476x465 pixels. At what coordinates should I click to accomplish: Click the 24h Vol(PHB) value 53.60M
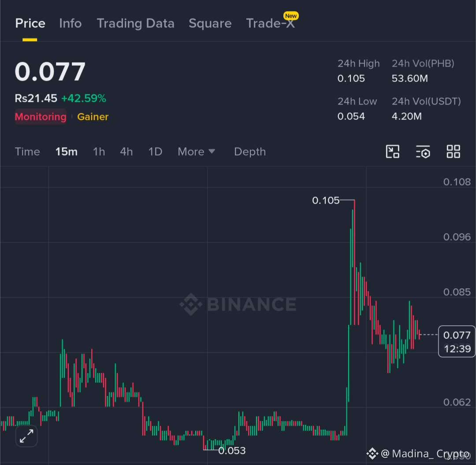click(409, 78)
